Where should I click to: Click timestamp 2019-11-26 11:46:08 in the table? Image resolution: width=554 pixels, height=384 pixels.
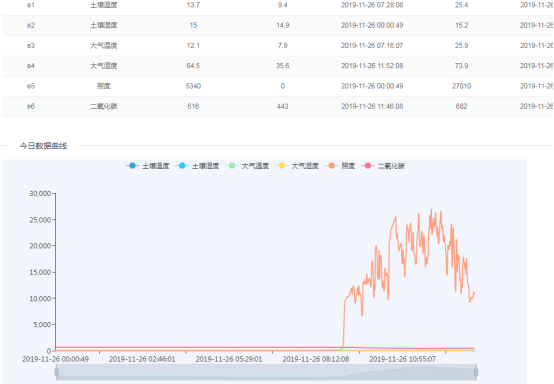[372, 106]
